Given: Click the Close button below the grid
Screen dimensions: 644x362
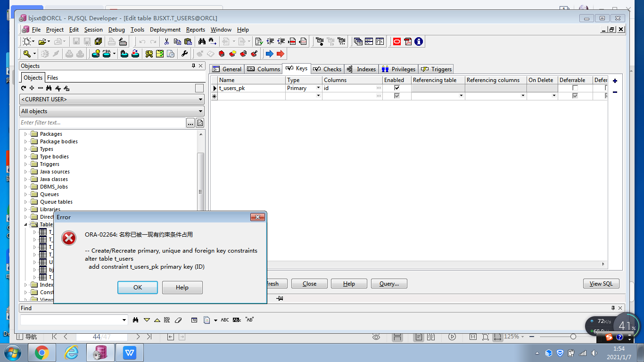Looking at the screenshot, I should point(309,283).
